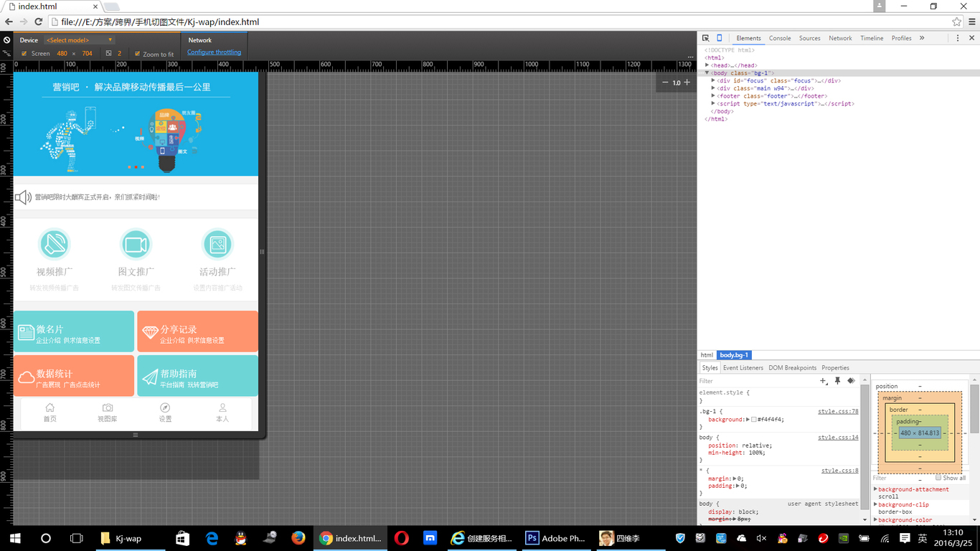Tap the 帮助指南 teal card
This screenshot has width=980, height=551.
[198, 376]
